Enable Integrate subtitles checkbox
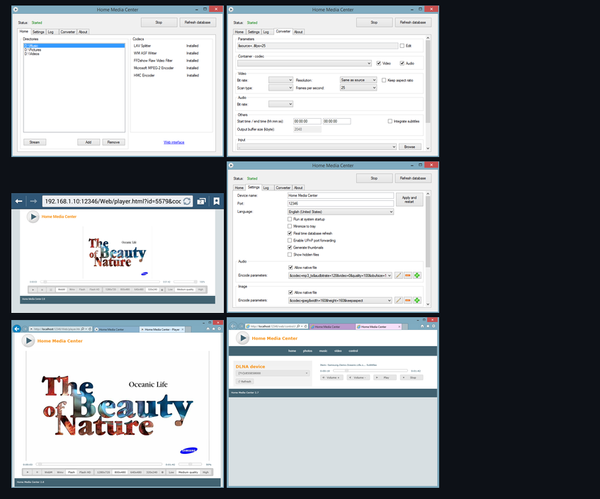Image resolution: width=600 pixels, height=499 pixels. click(390, 121)
